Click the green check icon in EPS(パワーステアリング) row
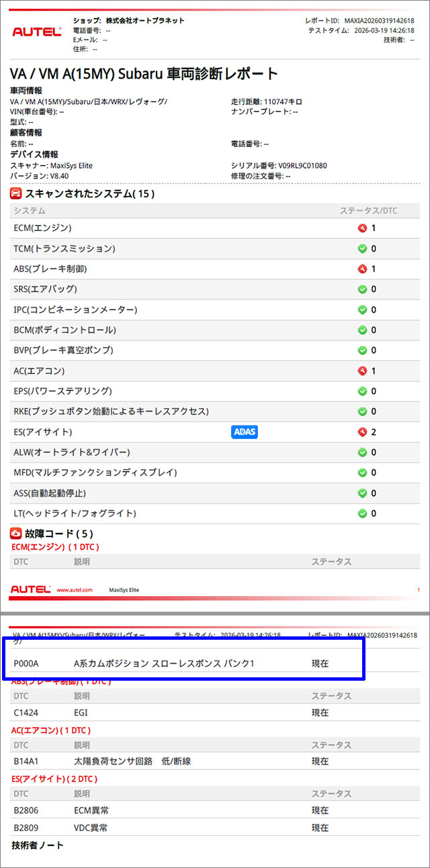The height and width of the screenshot is (868, 430). tap(362, 391)
